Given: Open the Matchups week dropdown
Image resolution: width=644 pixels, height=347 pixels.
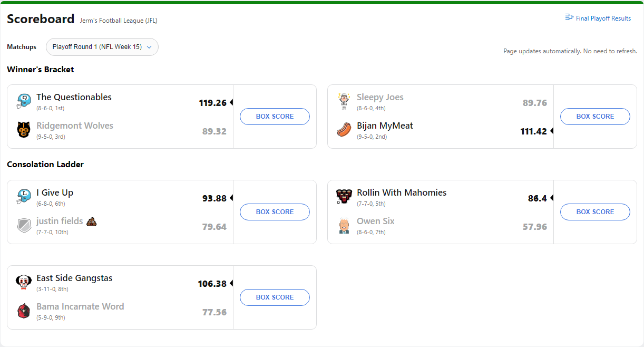Looking at the screenshot, I should [102, 47].
